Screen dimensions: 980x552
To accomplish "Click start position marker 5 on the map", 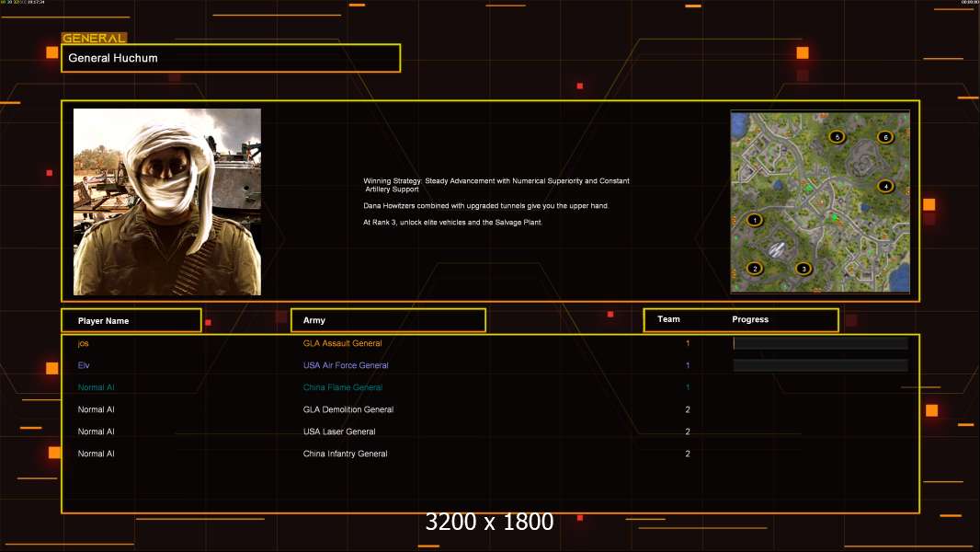I will click(x=837, y=137).
